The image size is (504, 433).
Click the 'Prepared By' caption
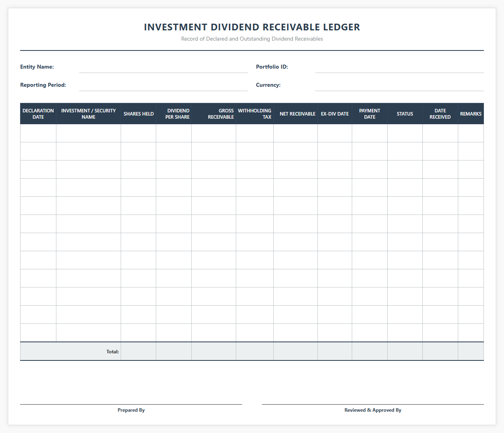tap(131, 410)
